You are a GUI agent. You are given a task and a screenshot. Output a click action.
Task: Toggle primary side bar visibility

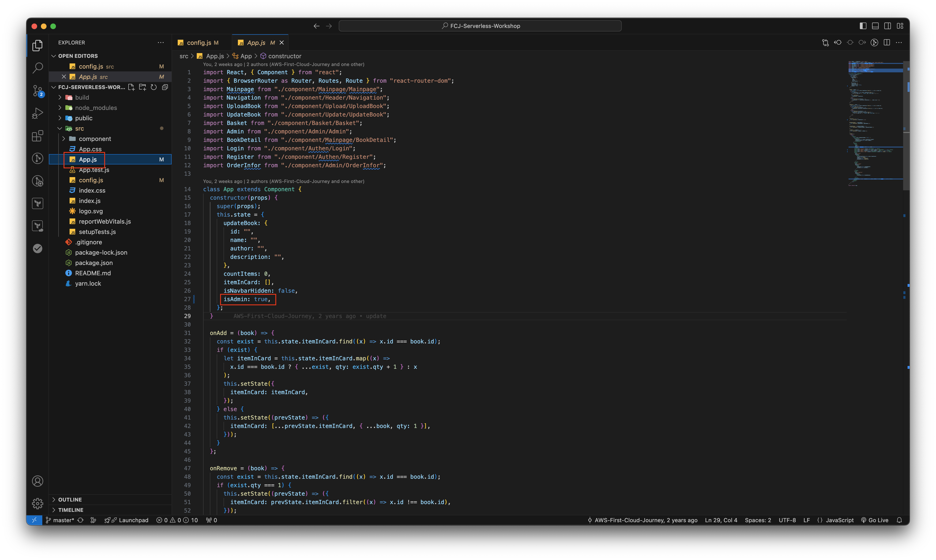click(x=863, y=26)
